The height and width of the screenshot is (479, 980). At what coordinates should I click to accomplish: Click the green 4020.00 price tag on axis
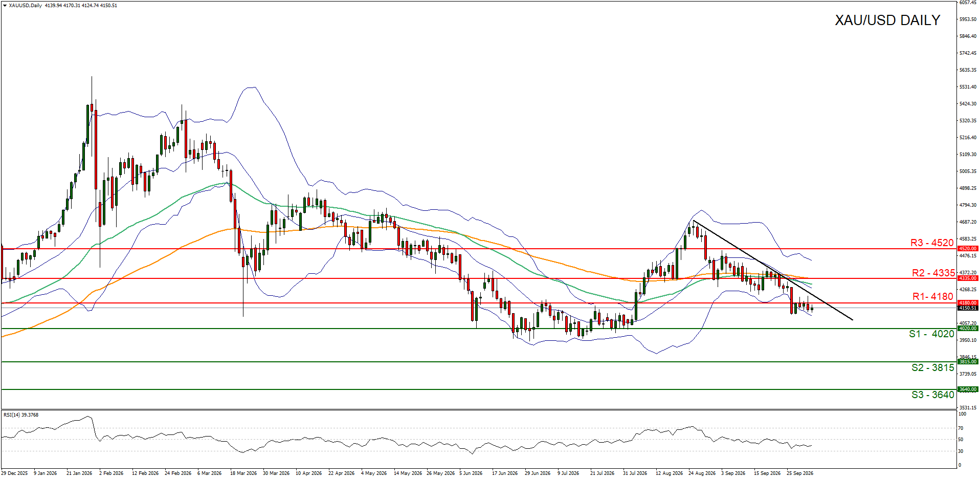(968, 329)
